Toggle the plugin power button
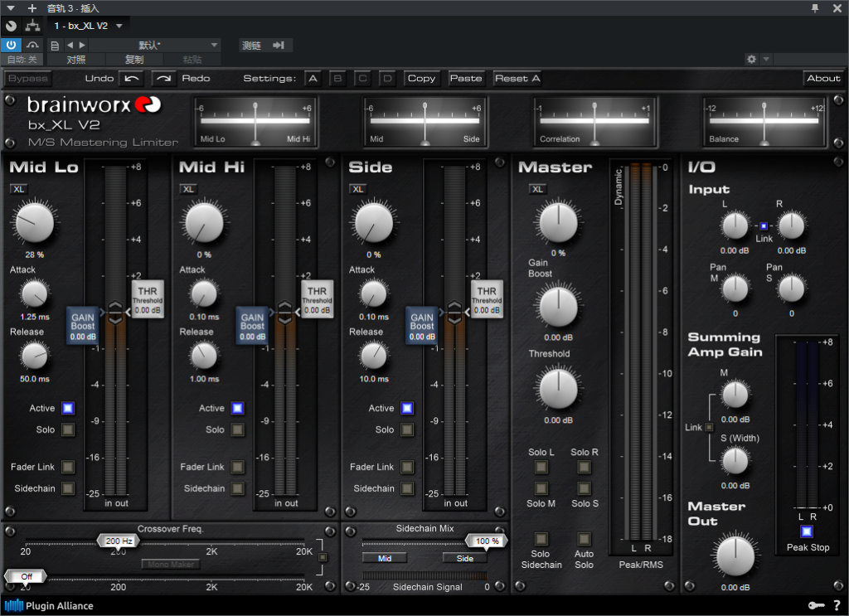The width and height of the screenshot is (849, 616). (x=11, y=45)
